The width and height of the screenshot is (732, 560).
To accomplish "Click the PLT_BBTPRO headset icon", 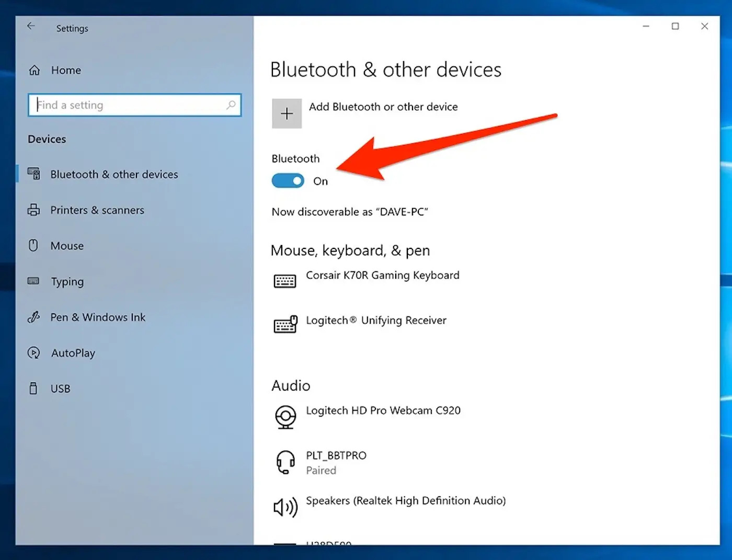I will tap(285, 462).
